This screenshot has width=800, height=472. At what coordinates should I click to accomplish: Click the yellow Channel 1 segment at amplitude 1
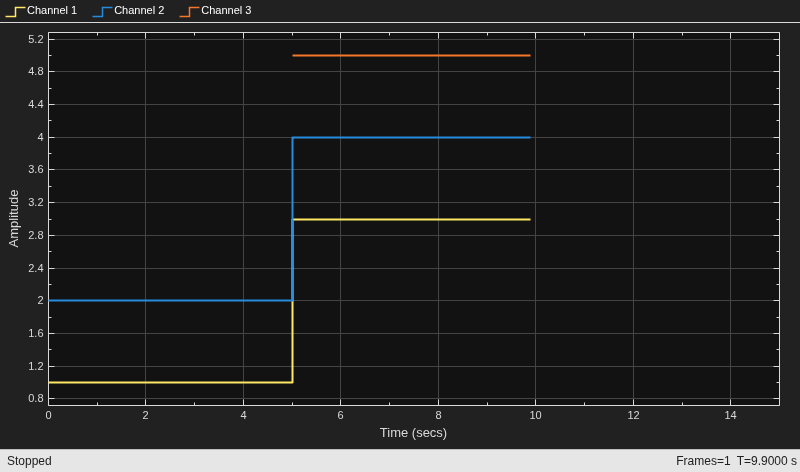click(x=170, y=382)
